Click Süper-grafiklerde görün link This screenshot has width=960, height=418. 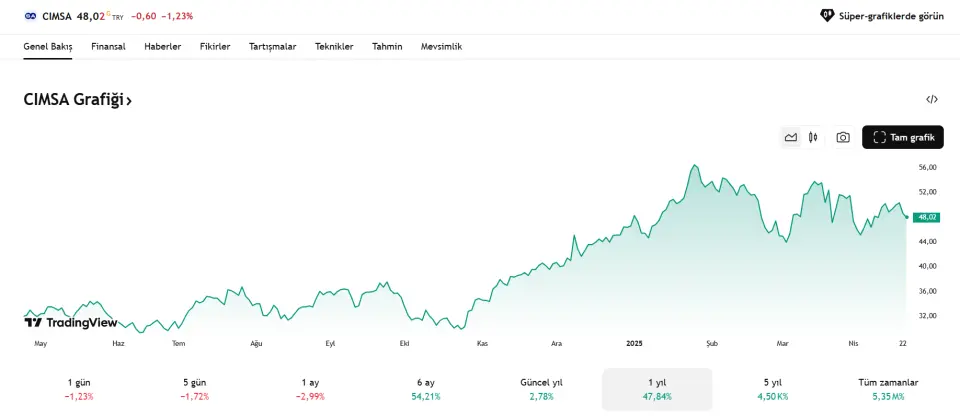889,16
